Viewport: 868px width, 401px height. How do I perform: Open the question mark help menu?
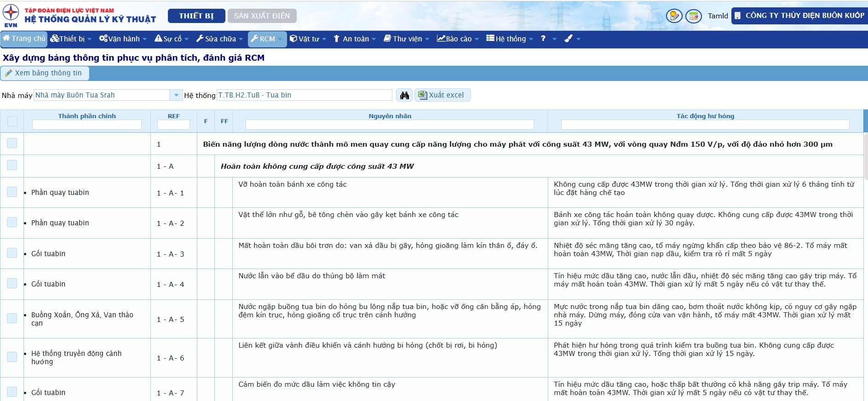[543, 39]
